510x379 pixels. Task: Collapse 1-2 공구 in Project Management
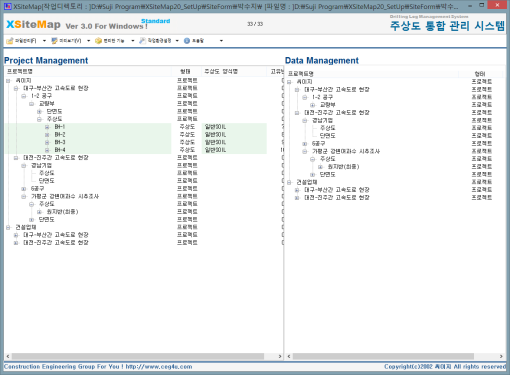tap(24, 96)
